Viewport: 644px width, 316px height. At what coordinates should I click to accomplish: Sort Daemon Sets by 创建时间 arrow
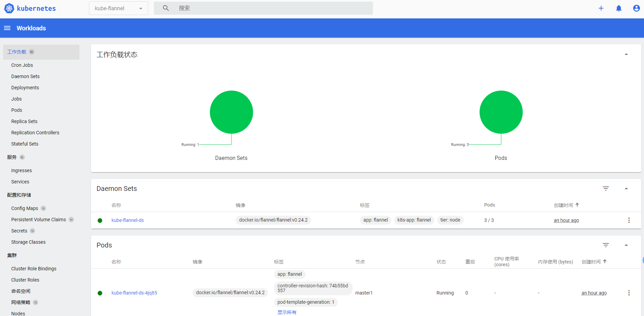point(577,205)
